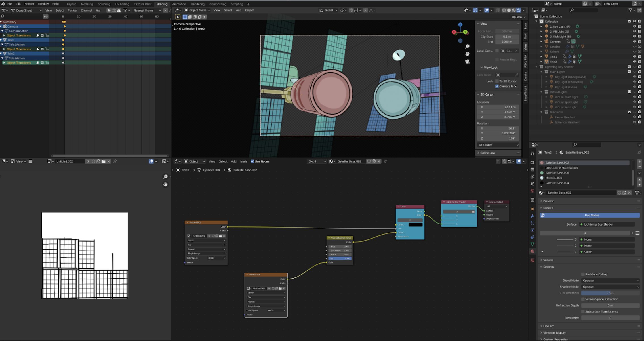Toggle camera view icon in viewport
The image size is (644, 341).
tap(467, 62)
